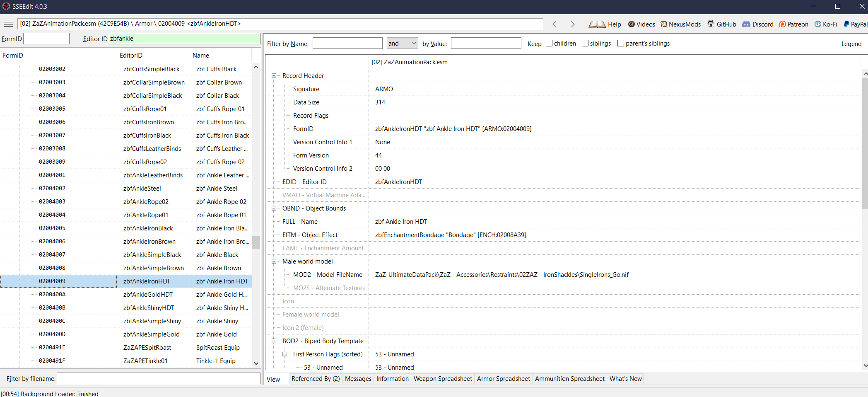This screenshot has width=868, height=397.
Task: Collapse the Record Header node
Action: pos(274,76)
